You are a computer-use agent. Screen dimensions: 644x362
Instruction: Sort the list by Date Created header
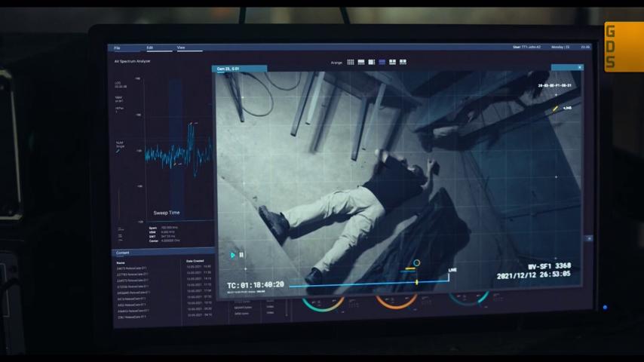pyautogui.click(x=195, y=261)
